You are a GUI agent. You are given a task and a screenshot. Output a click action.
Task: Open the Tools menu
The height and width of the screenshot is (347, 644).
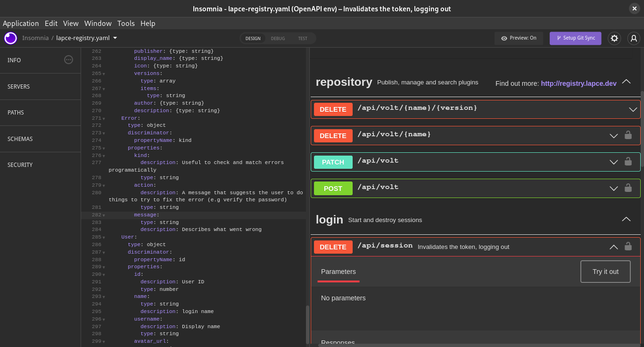tap(126, 23)
